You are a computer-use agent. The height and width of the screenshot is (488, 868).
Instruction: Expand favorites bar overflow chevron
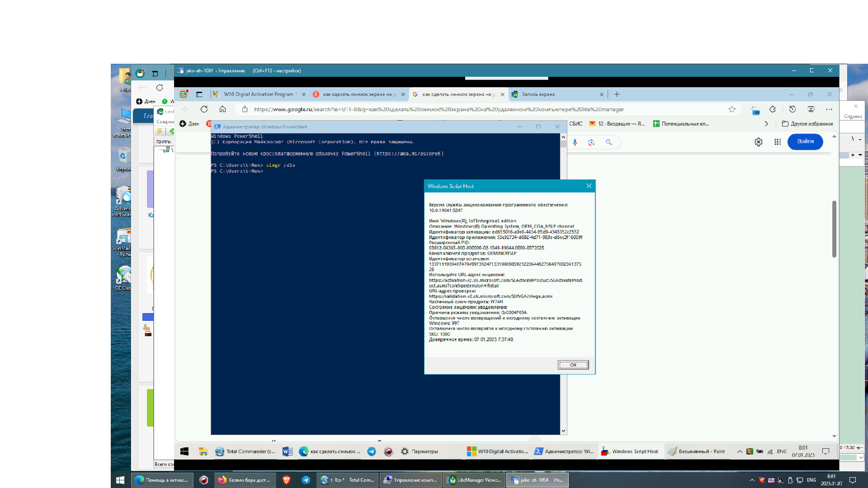click(x=766, y=124)
